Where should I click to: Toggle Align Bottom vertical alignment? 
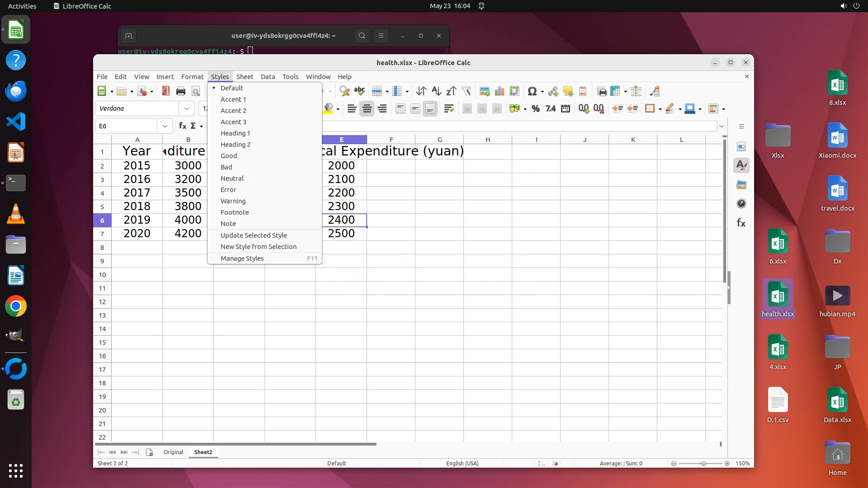[x=430, y=108]
